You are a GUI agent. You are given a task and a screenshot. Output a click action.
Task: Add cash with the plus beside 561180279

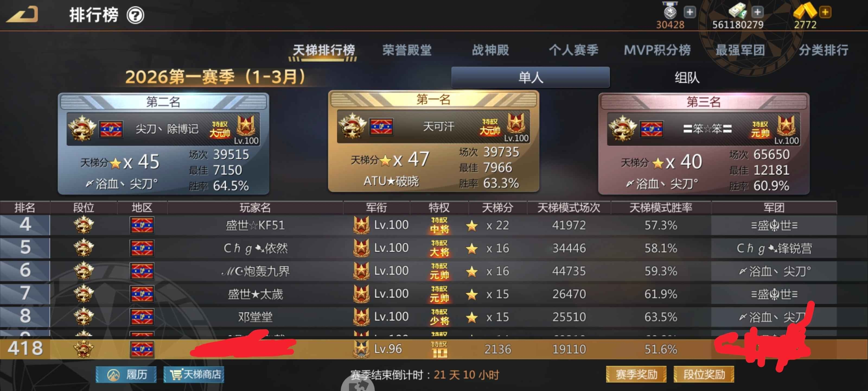click(x=758, y=12)
